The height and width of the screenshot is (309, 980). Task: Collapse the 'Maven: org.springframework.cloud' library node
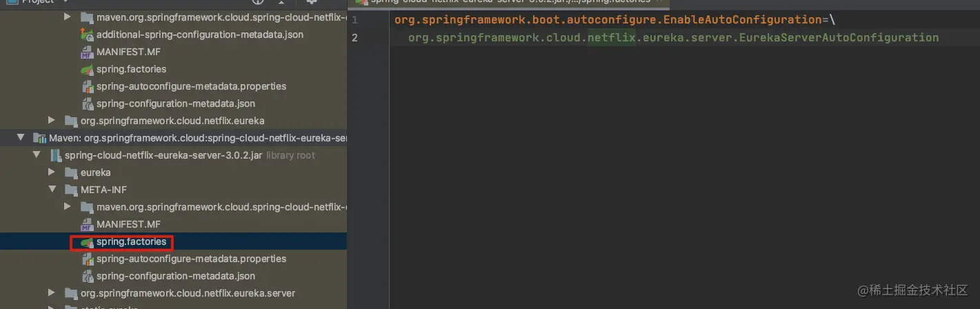[x=20, y=138]
